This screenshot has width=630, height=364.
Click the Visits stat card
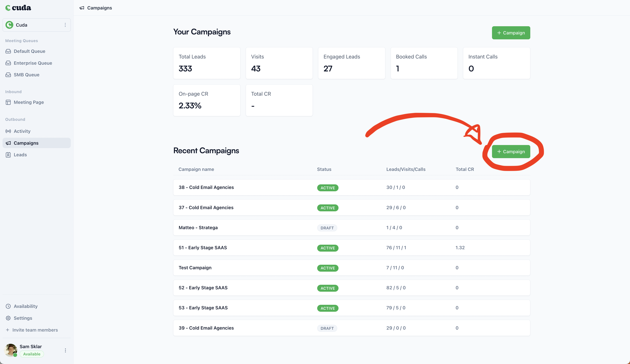pos(279,63)
